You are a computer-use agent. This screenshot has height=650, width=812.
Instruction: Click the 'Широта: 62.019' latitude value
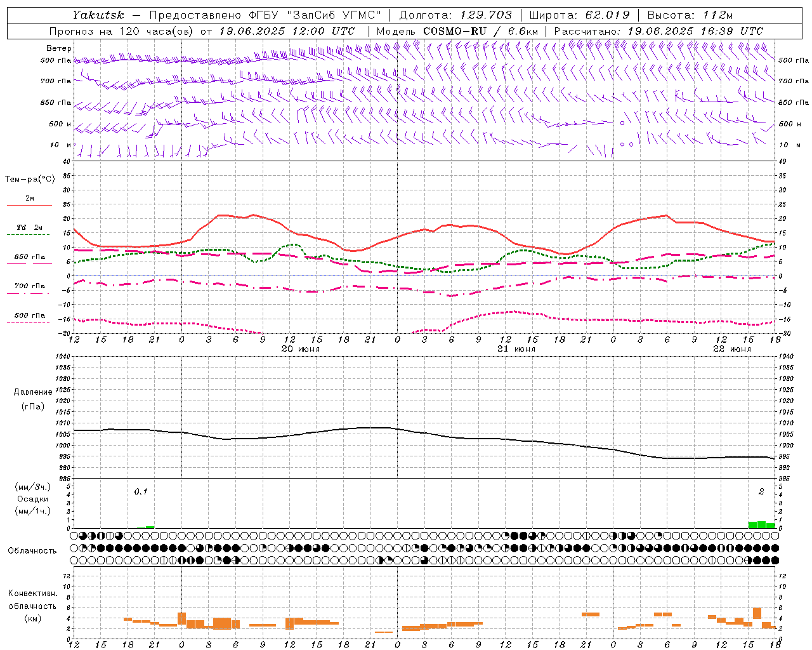point(579,15)
